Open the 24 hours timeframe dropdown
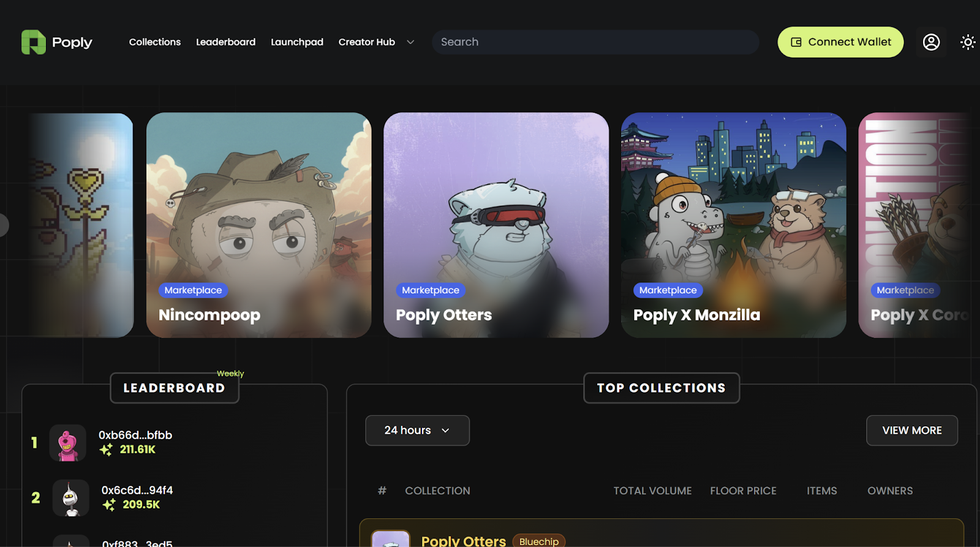The image size is (980, 547). tap(418, 431)
